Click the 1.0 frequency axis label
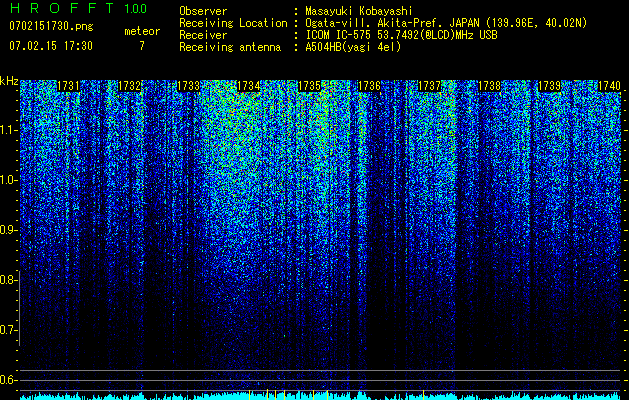The height and width of the screenshot is (400, 629). 7,180
